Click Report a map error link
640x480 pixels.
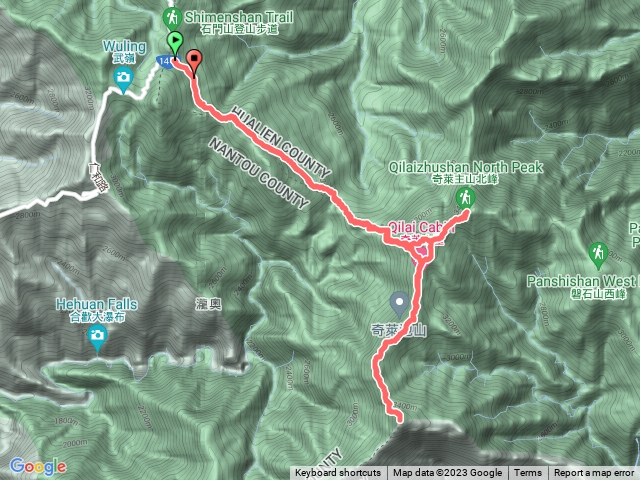point(594,473)
